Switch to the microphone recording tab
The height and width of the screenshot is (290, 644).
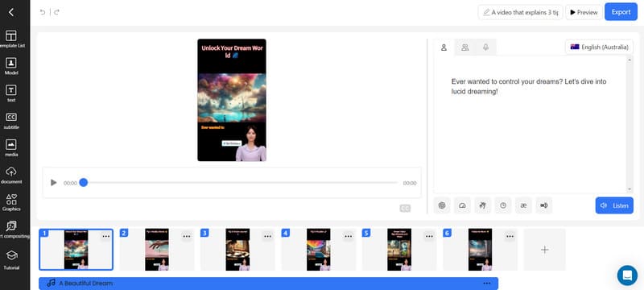(486, 48)
